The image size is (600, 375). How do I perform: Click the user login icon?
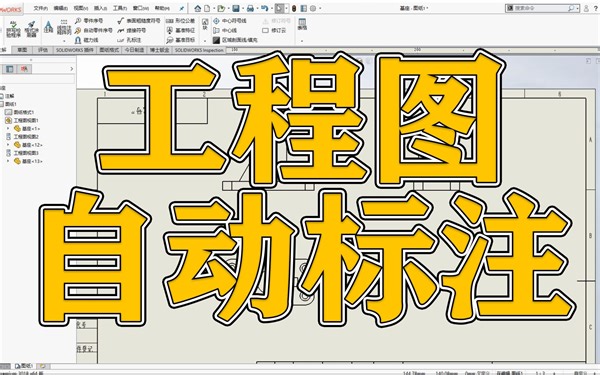tap(586, 8)
